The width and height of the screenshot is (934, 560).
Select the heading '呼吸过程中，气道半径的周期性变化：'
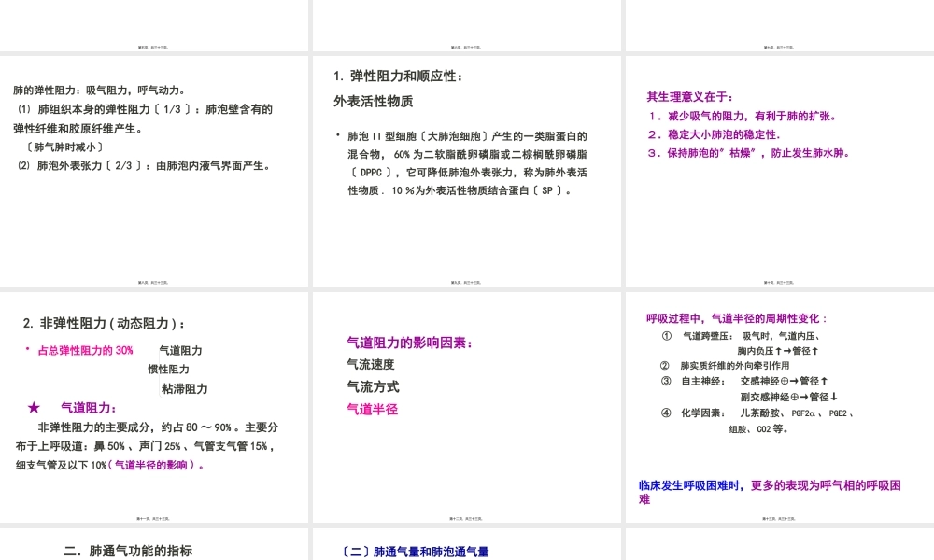pos(738,319)
